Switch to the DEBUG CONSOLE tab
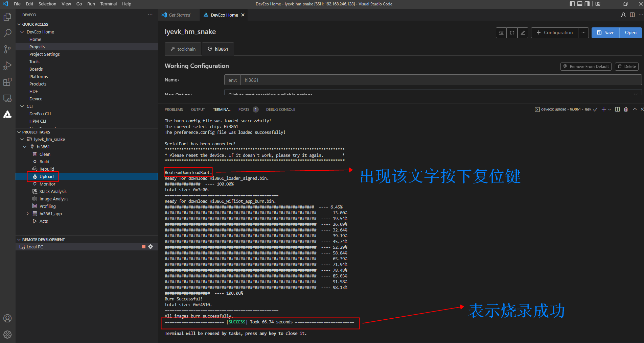The width and height of the screenshot is (644, 343). [281, 109]
